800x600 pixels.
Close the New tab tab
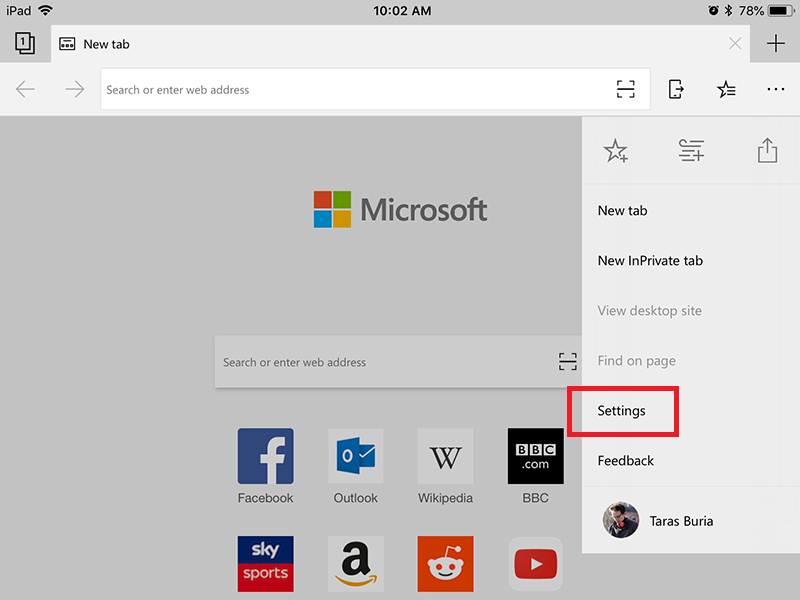[x=735, y=44]
